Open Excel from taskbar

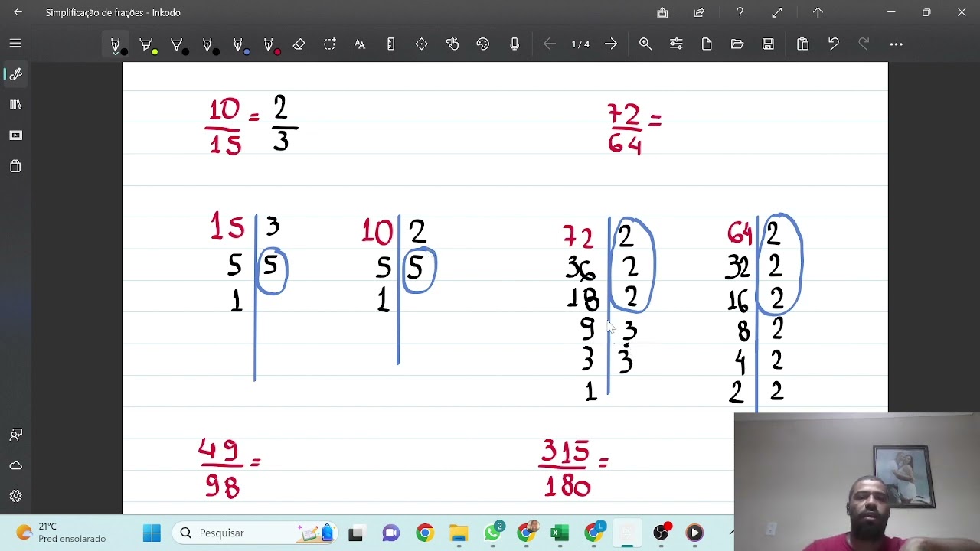click(x=560, y=533)
